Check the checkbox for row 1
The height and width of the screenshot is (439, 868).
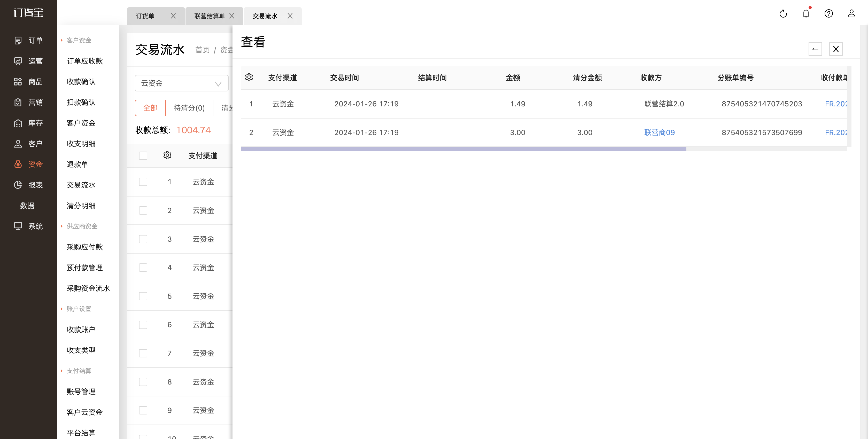[x=143, y=182]
